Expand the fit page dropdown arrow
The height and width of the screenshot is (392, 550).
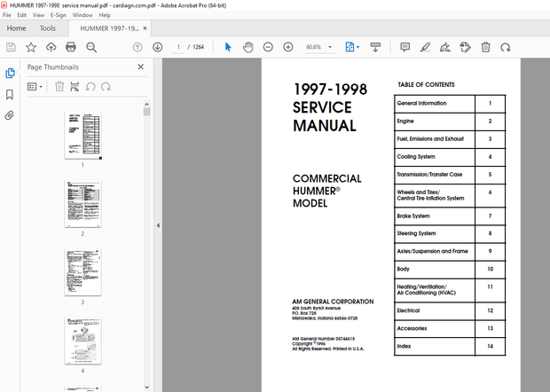[x=357, y=47]
